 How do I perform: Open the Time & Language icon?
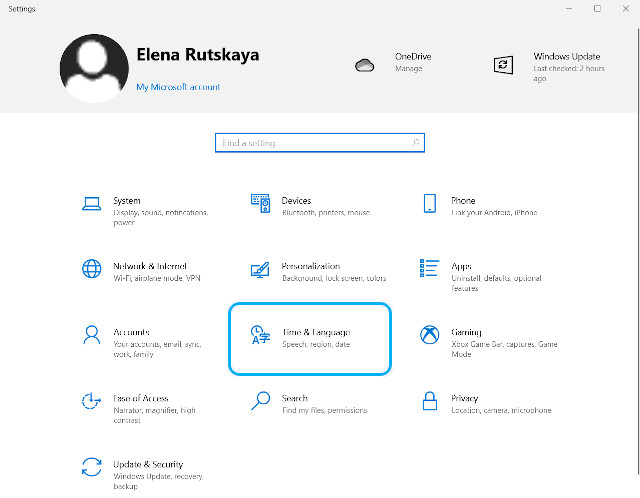point(260,335)
